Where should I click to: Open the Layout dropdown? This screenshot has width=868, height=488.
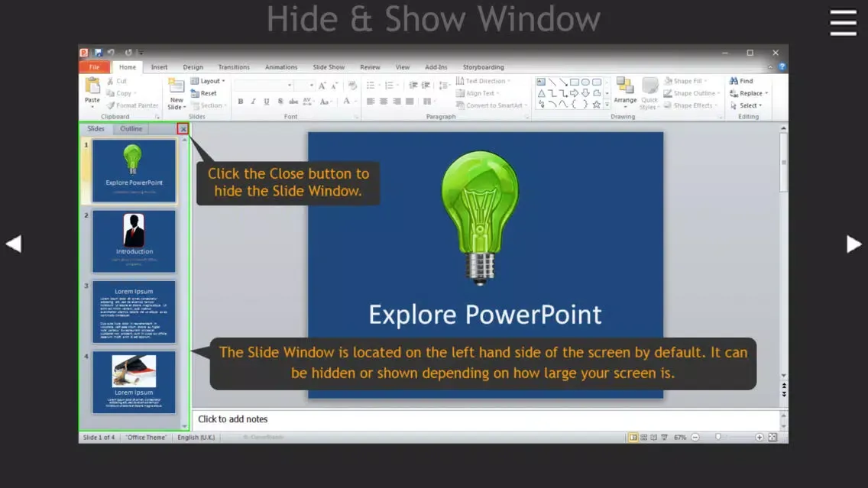[208, 81]
